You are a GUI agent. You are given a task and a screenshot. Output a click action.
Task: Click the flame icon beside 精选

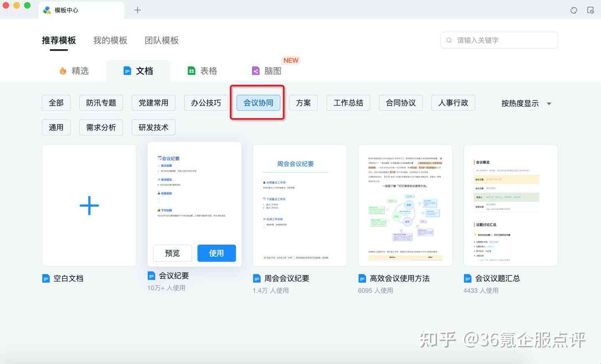pos(63,71)
